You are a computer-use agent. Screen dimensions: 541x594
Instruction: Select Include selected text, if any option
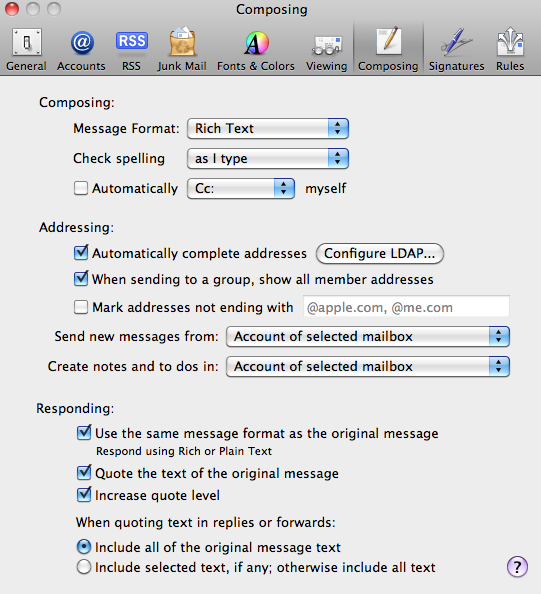(84, 567)
